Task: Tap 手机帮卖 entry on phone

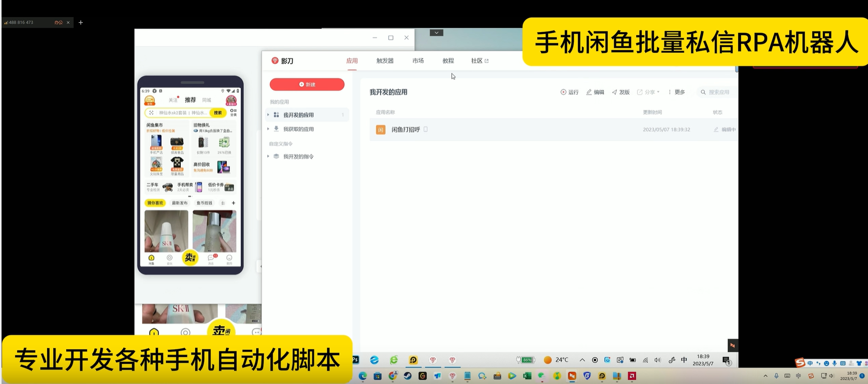Action: [190, 187]
